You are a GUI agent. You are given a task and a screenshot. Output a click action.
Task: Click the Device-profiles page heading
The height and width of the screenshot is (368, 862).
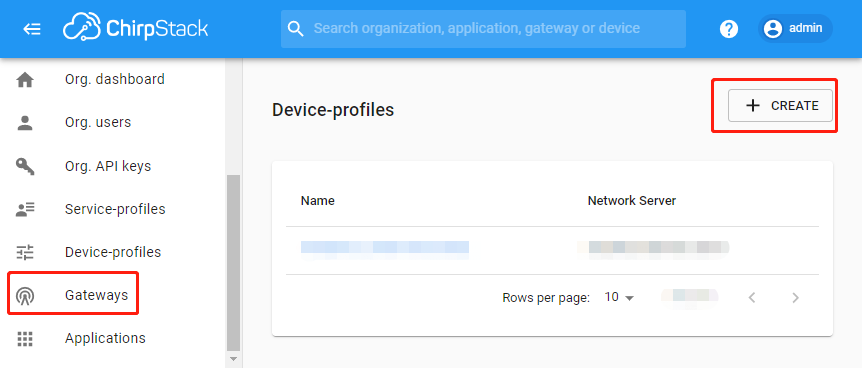(333, 110)
